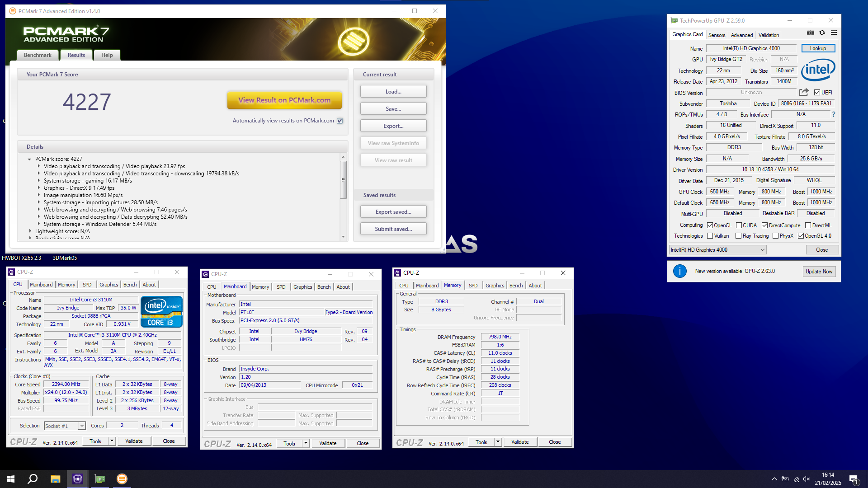Click the info icon in update notice

(x=680, y=271)
